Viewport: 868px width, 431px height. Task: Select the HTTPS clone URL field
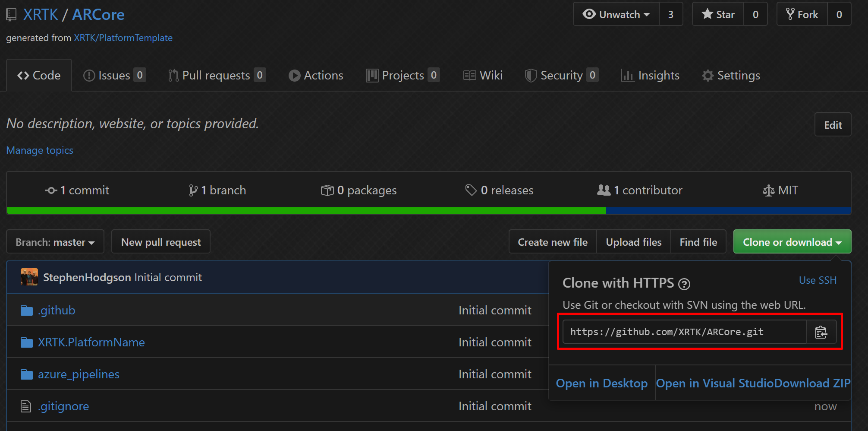tap(685, 332)
